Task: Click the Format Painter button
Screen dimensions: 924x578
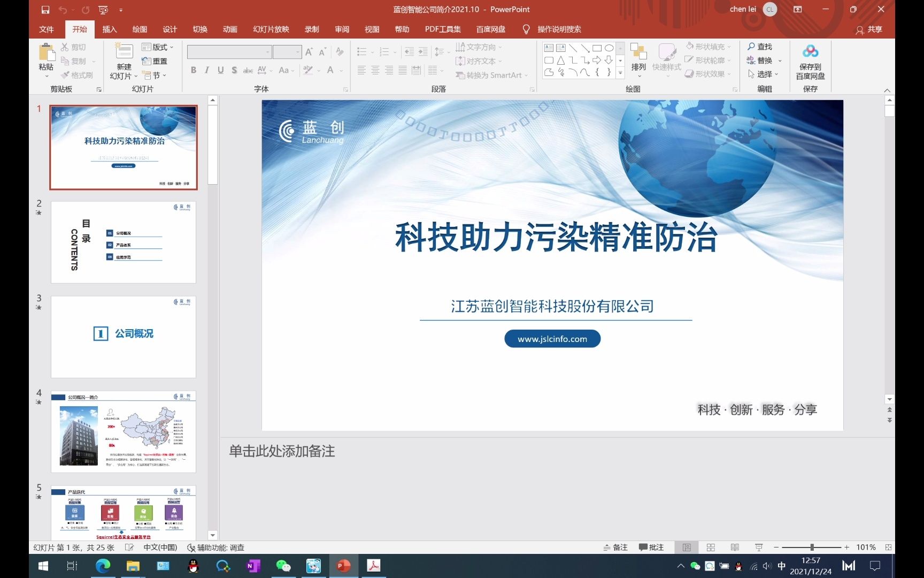Action: [x=76, y=75]
